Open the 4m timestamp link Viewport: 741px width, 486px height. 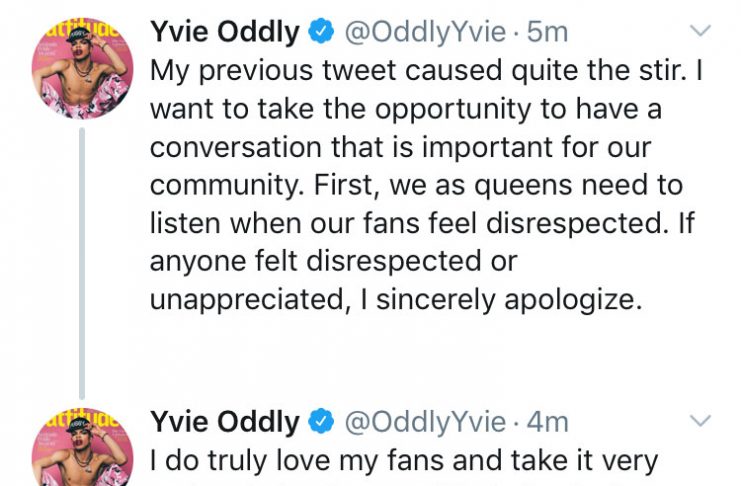point(547,422)
